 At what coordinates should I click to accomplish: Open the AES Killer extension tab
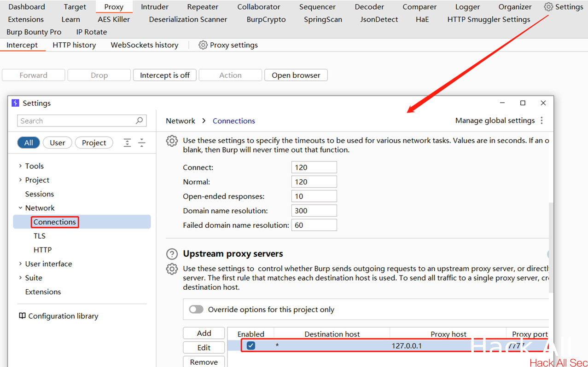[114, 19]
